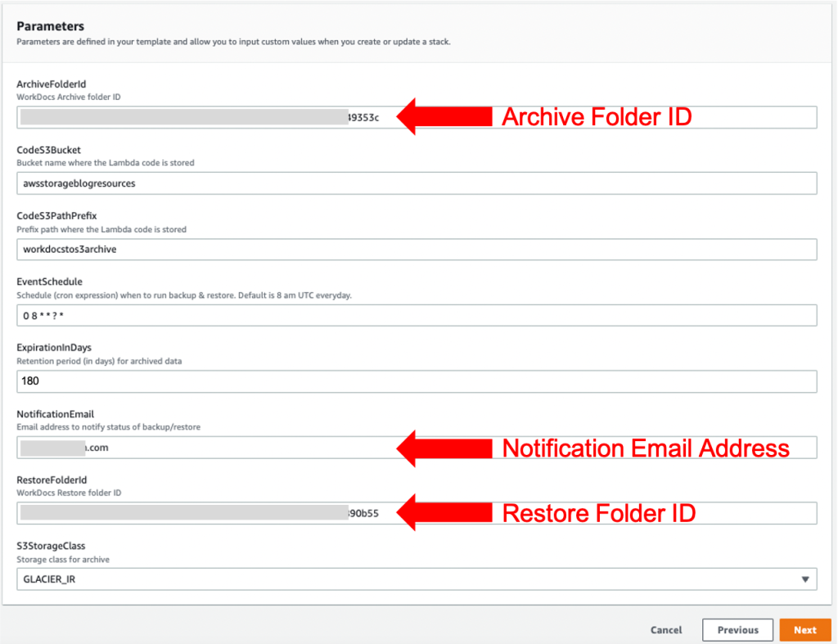The height and width of the screenshot is (644, 838).
Task: Click the Next button
Action: [805, 630]
